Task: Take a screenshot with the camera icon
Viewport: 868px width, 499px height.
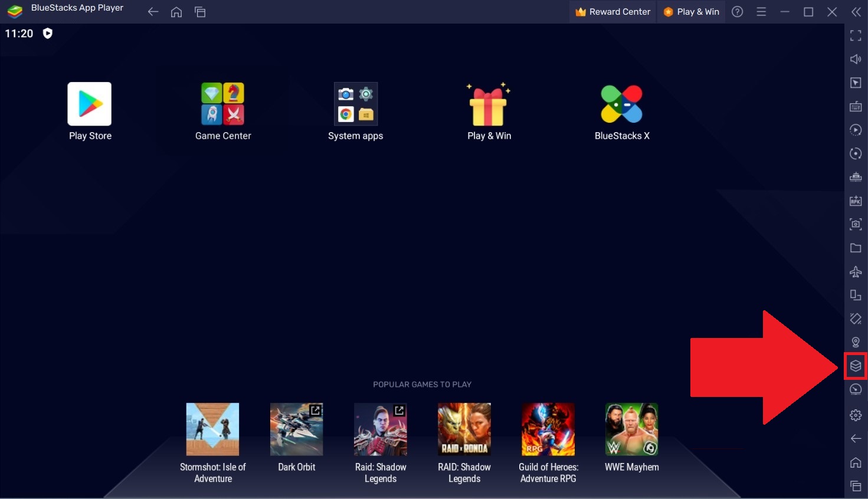Action: click(x=856, y=224)
